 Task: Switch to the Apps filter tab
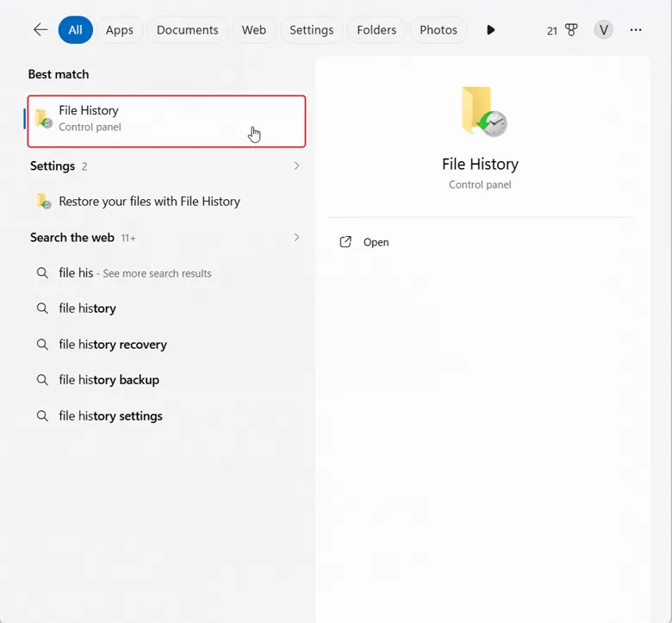(x=120, y=30)
